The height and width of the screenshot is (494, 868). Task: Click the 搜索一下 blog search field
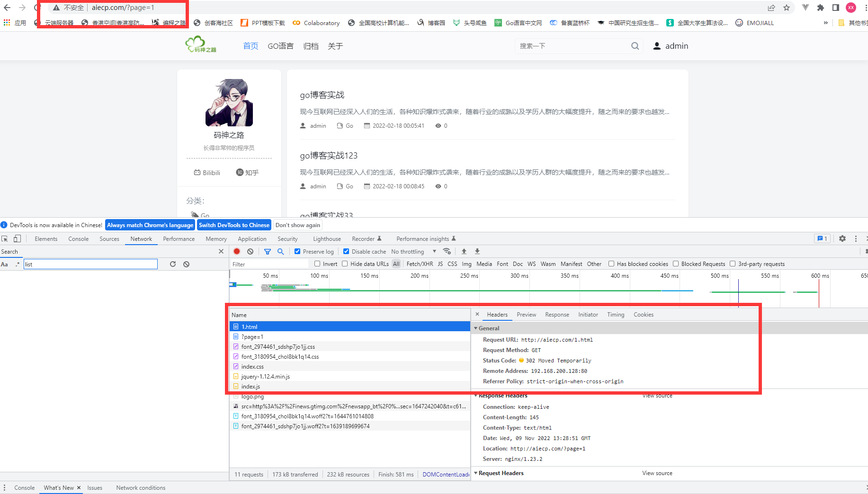coord(573,46)
